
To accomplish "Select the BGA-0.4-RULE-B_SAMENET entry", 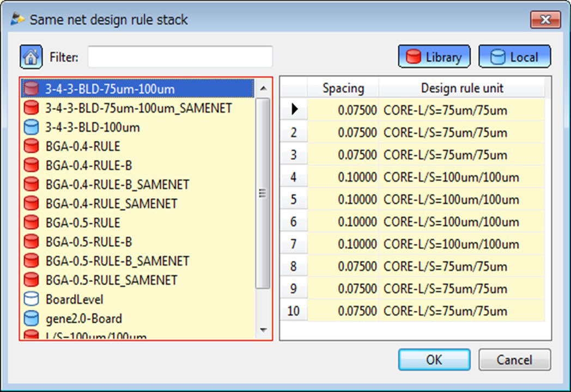I will (138, 184).
